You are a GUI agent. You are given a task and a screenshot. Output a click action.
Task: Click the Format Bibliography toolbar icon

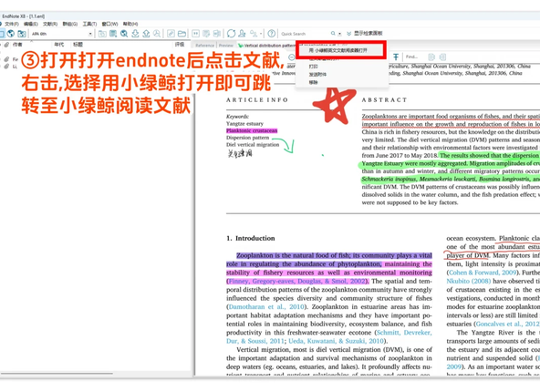pyautogui.click(x=206, y=34)
